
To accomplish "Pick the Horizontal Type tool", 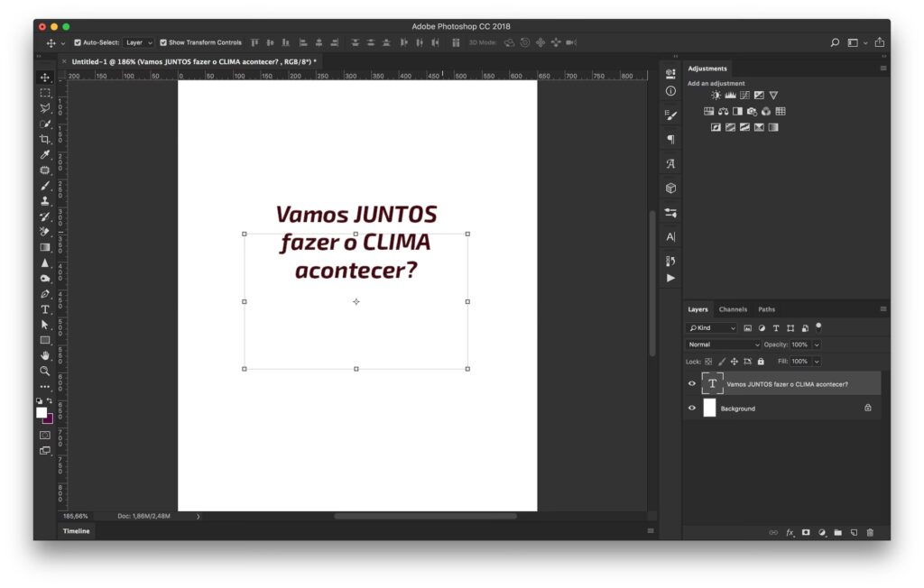I will [x=45, y=309].
